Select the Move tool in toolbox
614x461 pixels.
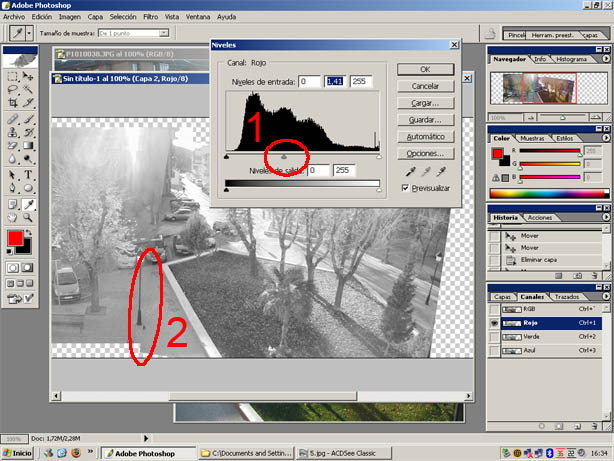click(x=28, y=76)
